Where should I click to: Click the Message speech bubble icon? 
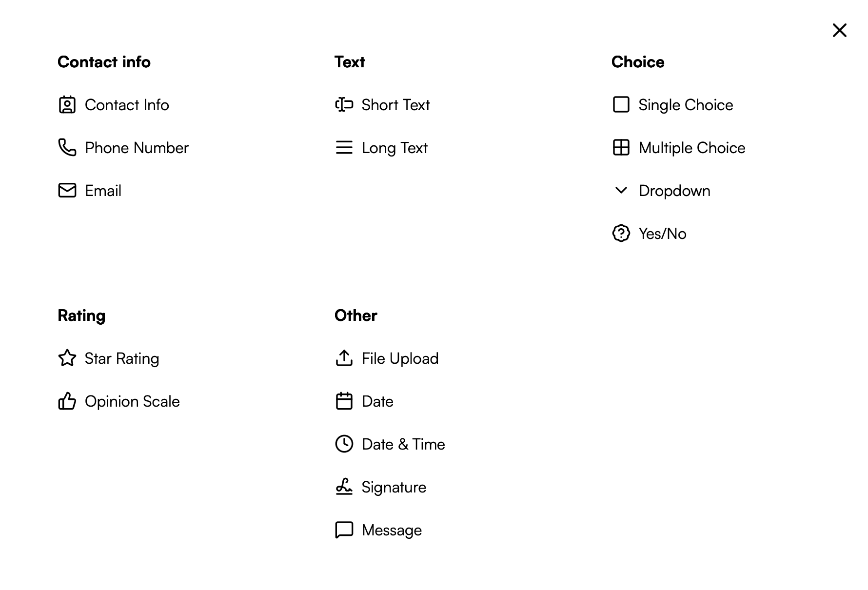pos(344,530)
